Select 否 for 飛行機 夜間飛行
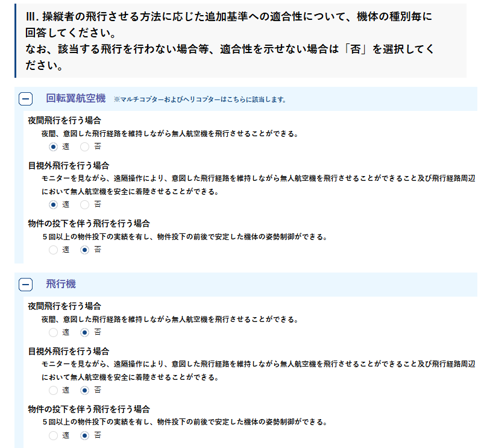 85,332
